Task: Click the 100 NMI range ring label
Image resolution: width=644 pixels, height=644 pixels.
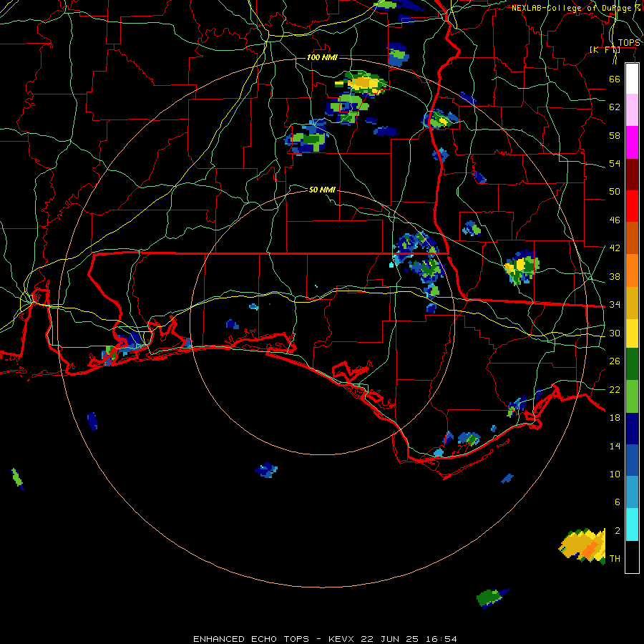Action: [322, 57]
